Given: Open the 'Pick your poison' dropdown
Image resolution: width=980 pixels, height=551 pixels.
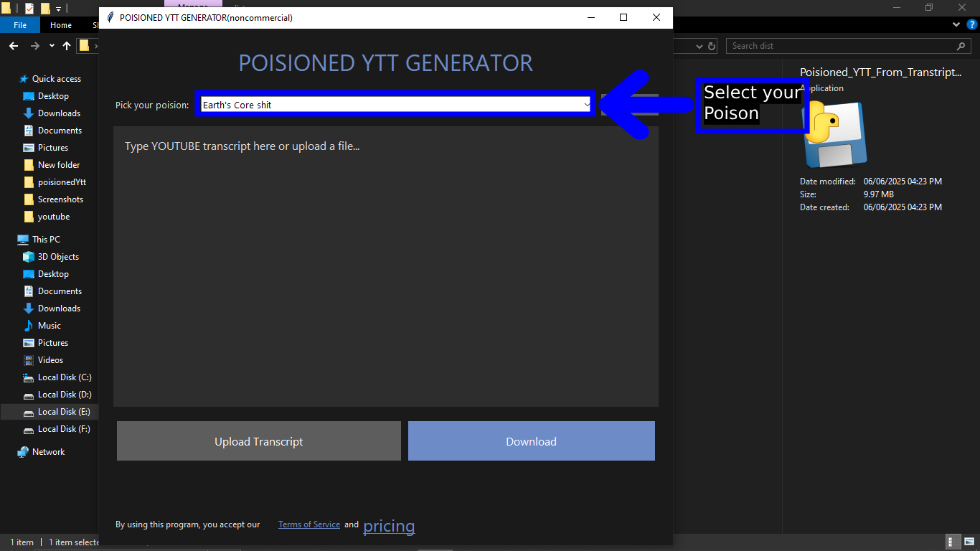Looking at the screenshot, I should pos(396,105).
